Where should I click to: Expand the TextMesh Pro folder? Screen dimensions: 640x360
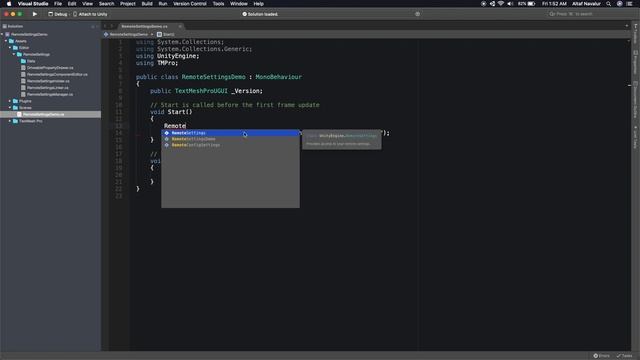[10, 121]
